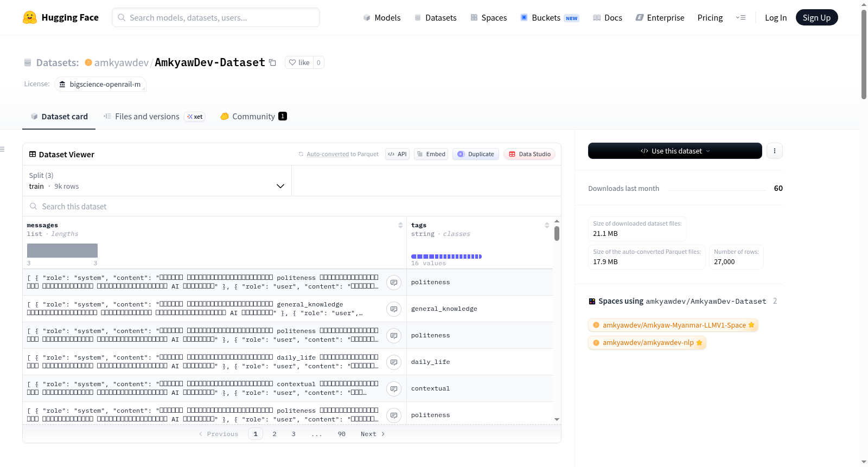Jump to page 90
The height and width of the screenshot is (467, 868).
coord(342,434)
